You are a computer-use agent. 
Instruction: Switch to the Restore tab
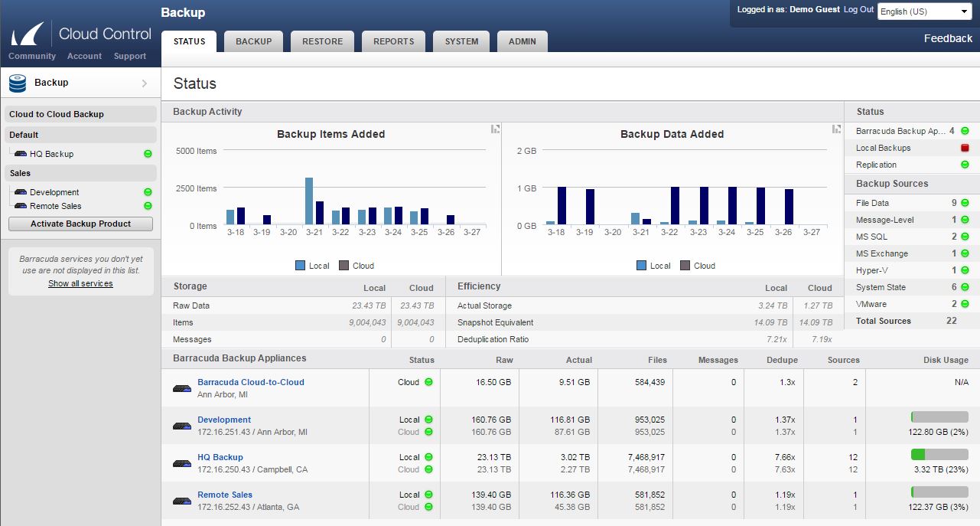(x=322, y=41)
